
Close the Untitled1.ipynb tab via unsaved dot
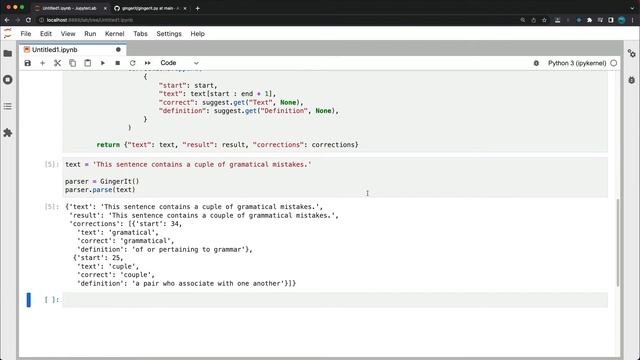pos(118,50)
